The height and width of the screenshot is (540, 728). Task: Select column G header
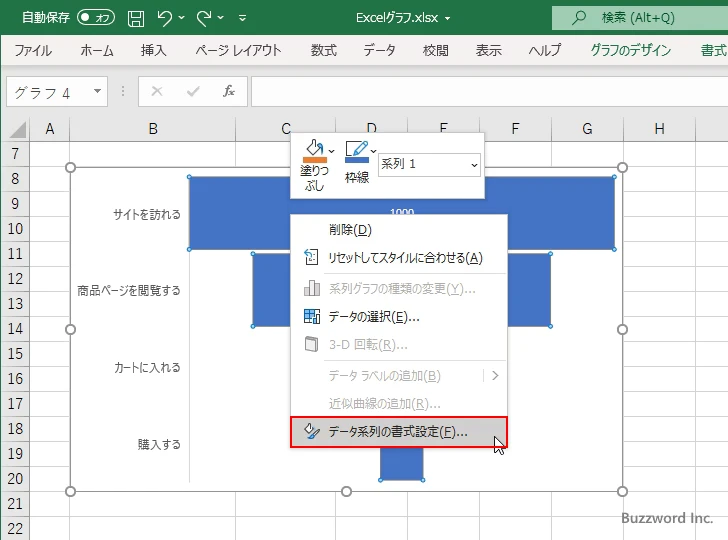587,129
